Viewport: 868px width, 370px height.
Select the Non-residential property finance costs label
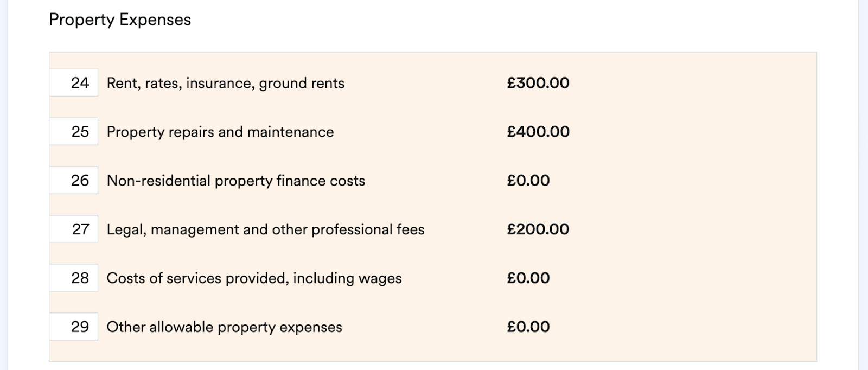click(236, 181)
